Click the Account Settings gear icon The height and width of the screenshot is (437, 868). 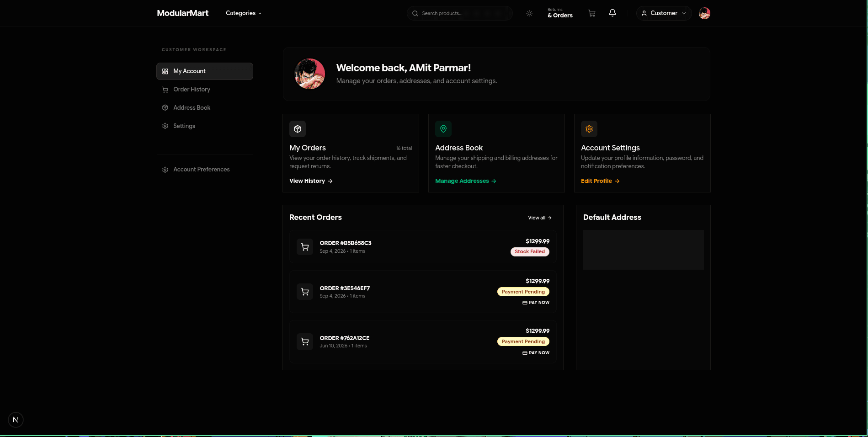point(589,129)
